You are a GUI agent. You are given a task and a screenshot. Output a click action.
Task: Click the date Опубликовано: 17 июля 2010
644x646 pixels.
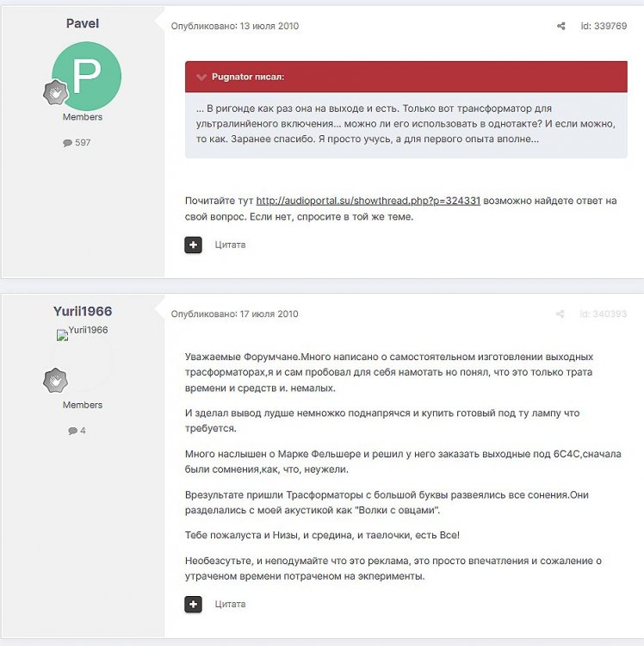235,314
